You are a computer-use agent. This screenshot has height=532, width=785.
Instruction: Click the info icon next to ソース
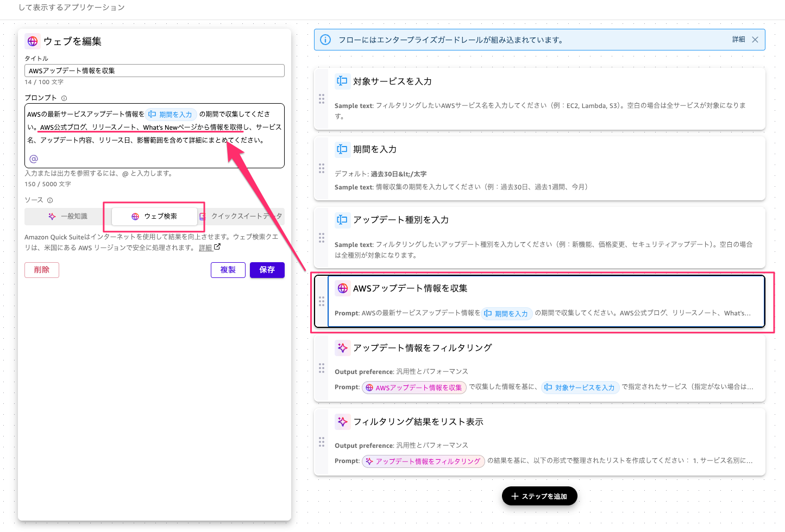coord(50,200)
